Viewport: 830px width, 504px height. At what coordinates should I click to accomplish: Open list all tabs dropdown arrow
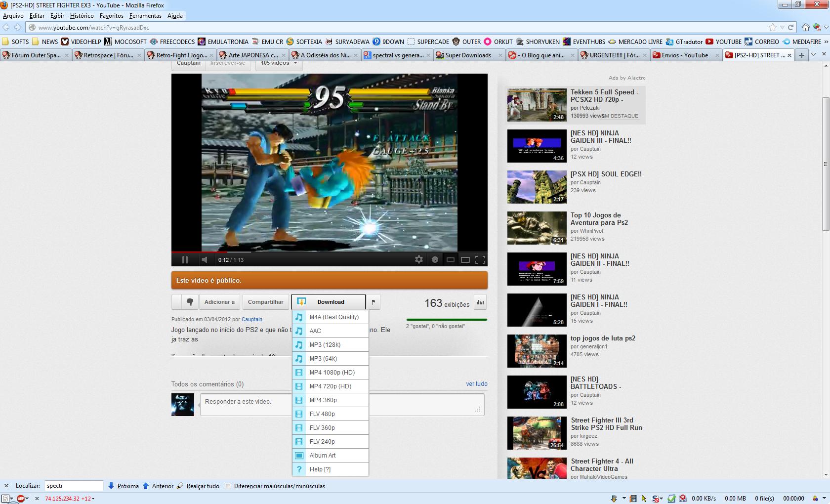[x=814, y=55]
